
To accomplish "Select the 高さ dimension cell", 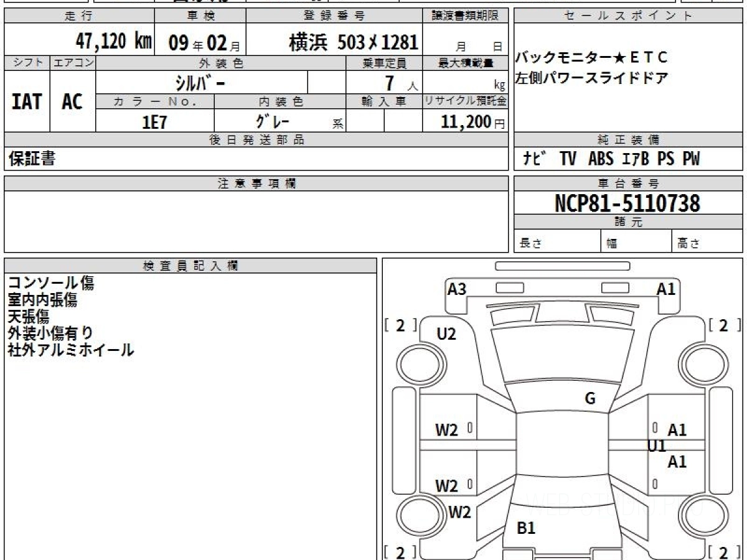I will pos(708,242).
